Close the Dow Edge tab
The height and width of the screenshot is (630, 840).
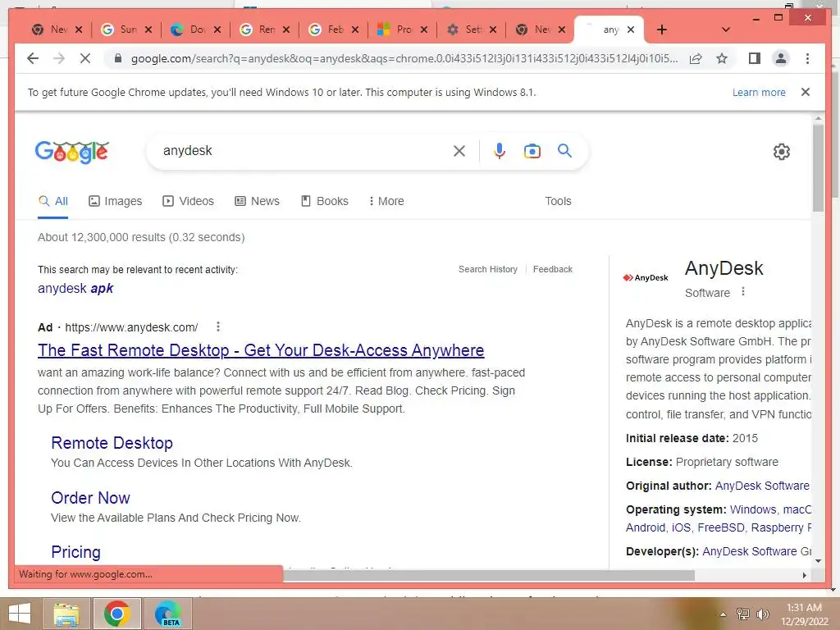tap(217, 30)
